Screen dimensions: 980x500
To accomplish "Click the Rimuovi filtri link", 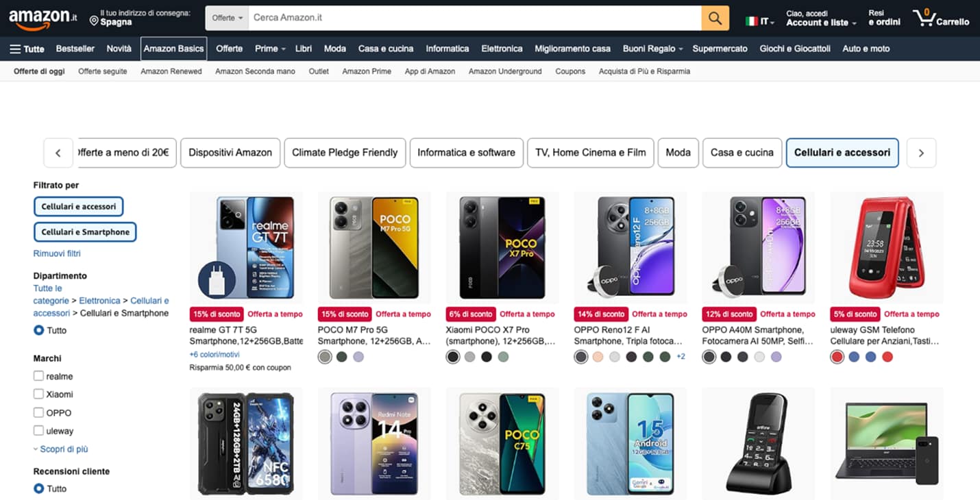I will pos(57,253).
